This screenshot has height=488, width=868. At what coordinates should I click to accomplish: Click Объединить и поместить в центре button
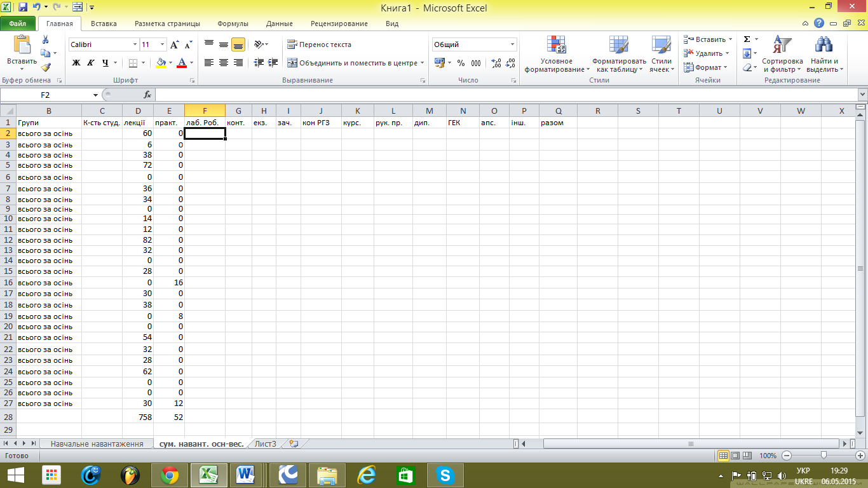pyautogui.click(x=353, y=63)
